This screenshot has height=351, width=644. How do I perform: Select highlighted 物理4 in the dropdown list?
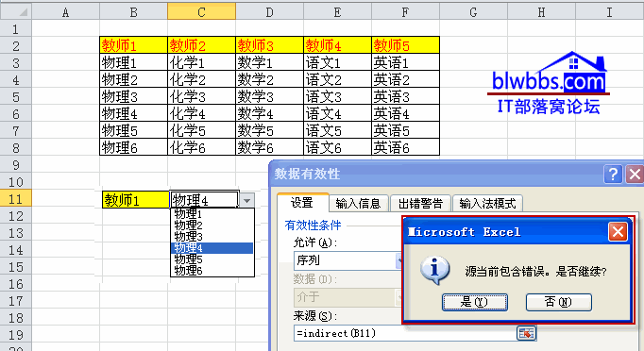pyautogui.click(x=212, y=248)
